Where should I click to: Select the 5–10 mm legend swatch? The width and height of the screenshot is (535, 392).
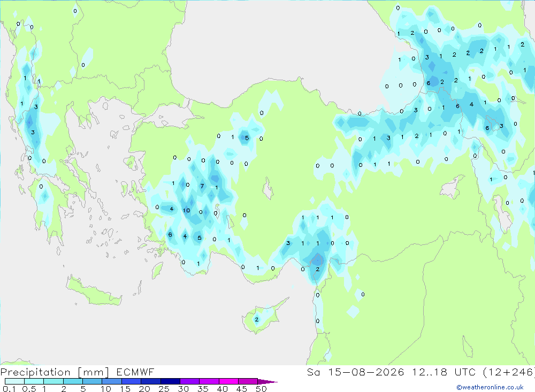tap(92, 381)
